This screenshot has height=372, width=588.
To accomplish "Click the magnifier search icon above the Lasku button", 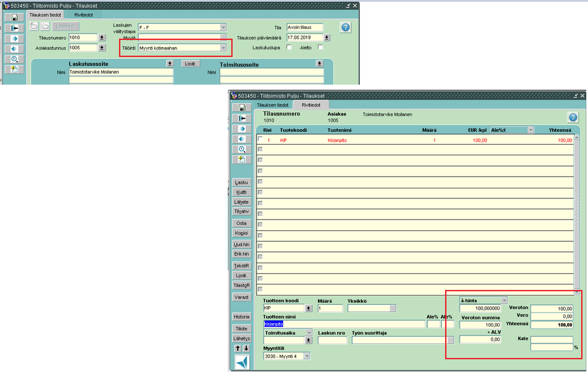I will 241,149.
